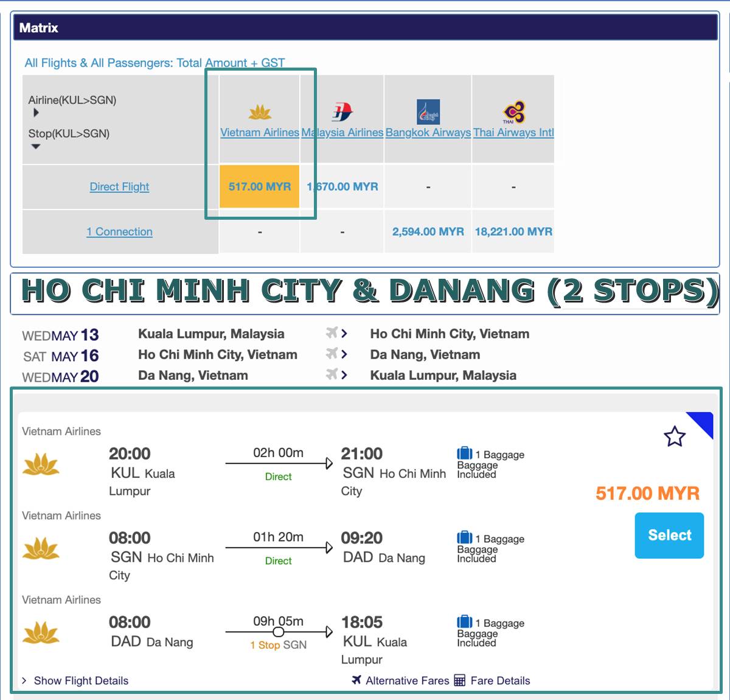Screen dimensions: 730x700
Task: Click the 09h 05m duration text
Action: [x=278, y=621]
